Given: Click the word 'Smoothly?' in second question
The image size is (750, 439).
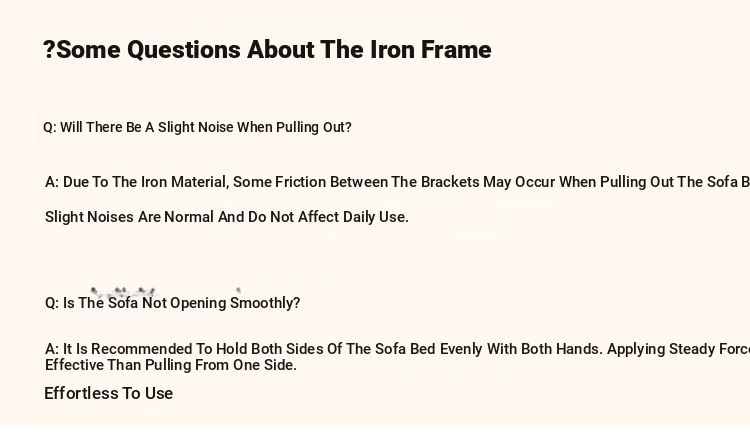Looking at the screenshot, I should [x=265, y=303].
